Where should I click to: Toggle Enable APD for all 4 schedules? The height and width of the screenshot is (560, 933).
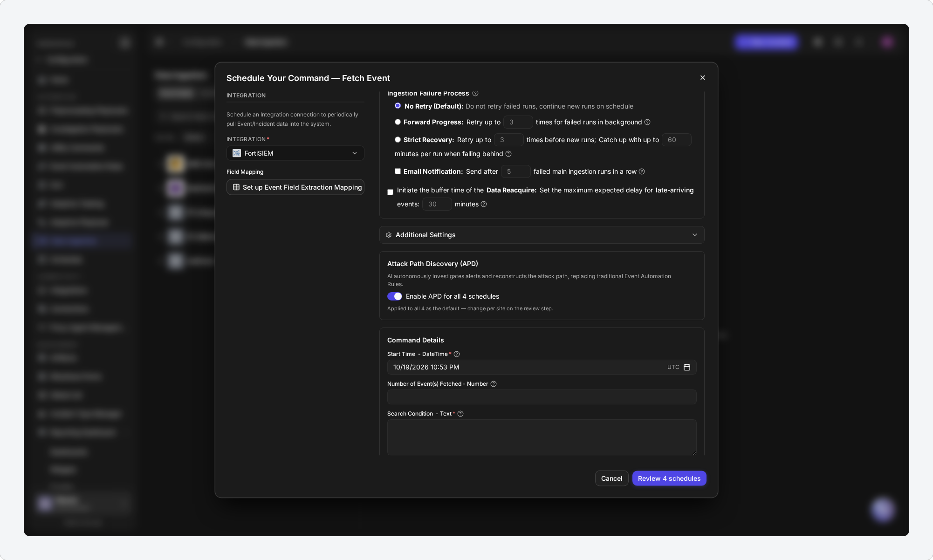point(395,296)
